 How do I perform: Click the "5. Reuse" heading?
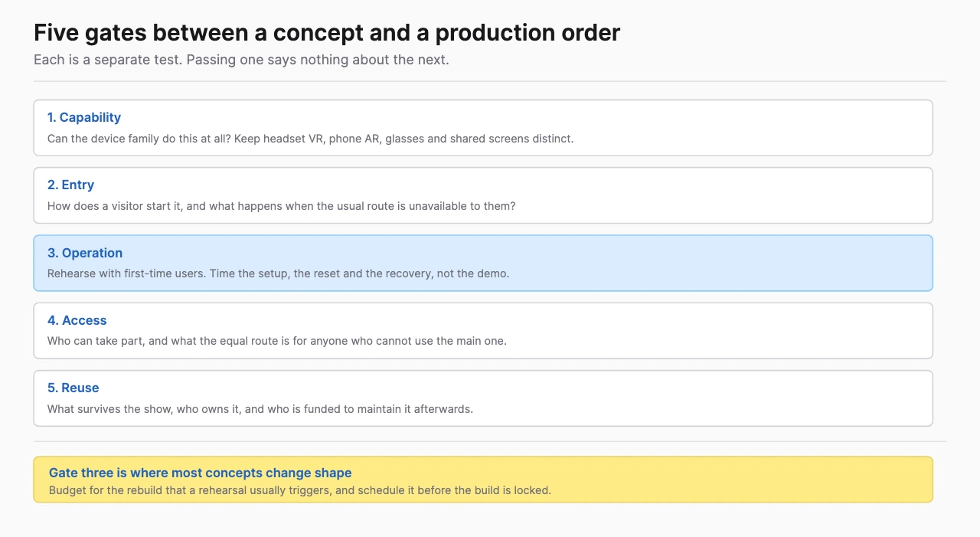coord(73,388)
